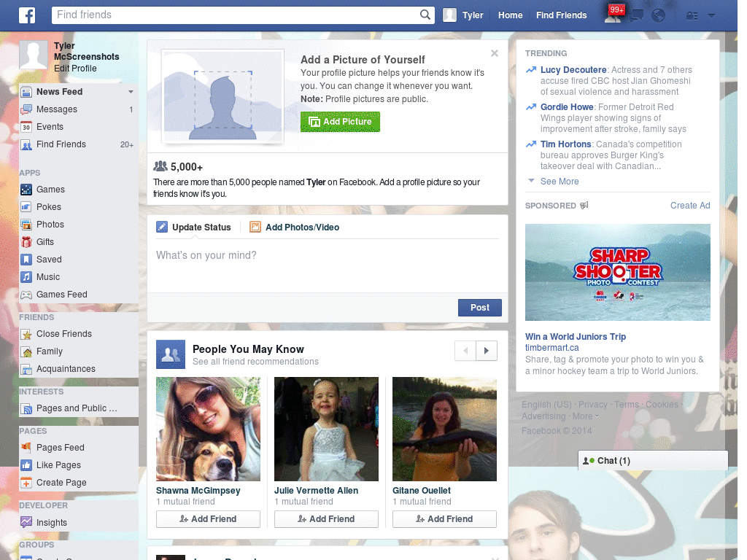Click Edit Profile link

coord(75,69)
